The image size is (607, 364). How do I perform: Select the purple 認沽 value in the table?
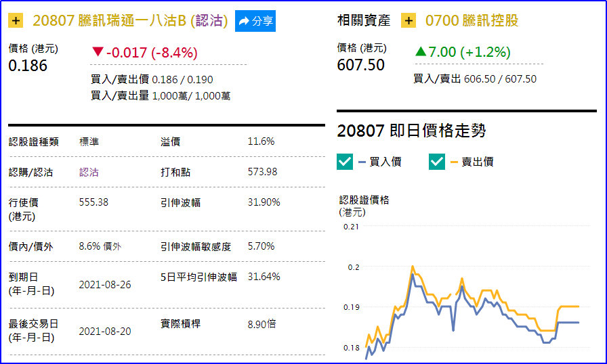[x=89, y=172]
